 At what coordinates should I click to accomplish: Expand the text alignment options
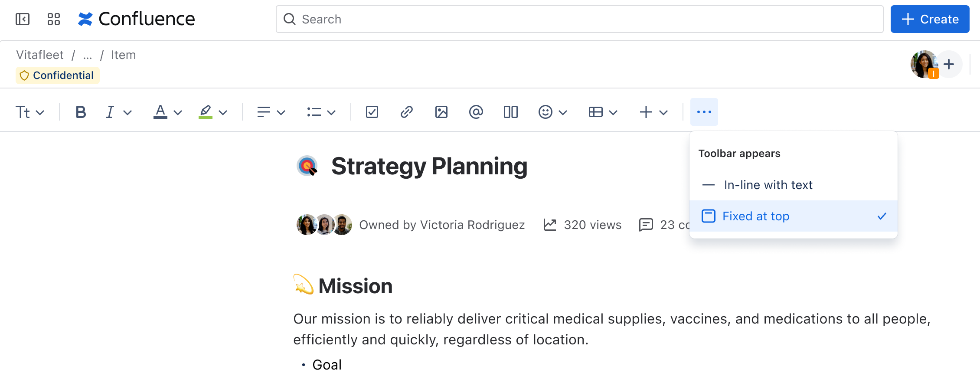(x=271, y=112)
